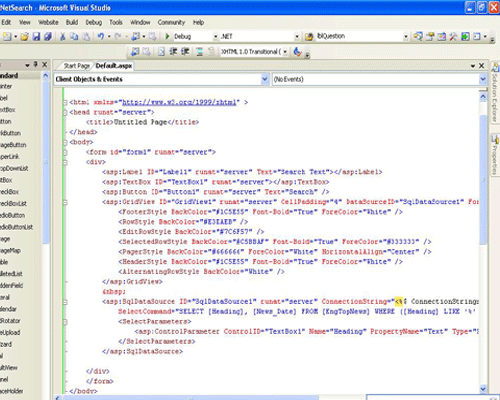Image resolution: width=500 pixels, height=400 pixels.
Task: Click the Add New Item icon
Action: 7,36
